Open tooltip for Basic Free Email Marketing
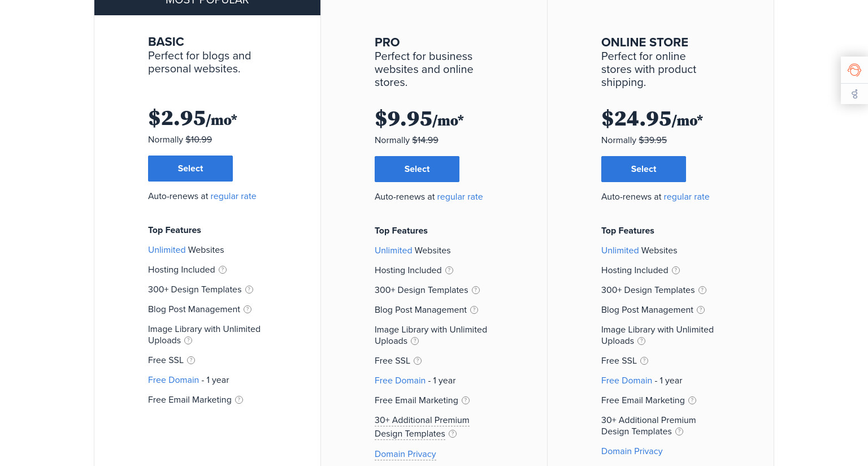The height and width of the screenshot is (466, 868). (x=239, y=400)
